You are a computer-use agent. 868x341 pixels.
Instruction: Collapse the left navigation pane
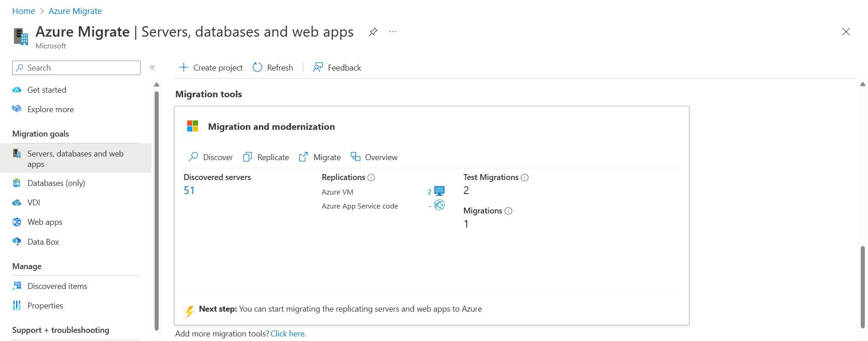click(x=152, y=68)
